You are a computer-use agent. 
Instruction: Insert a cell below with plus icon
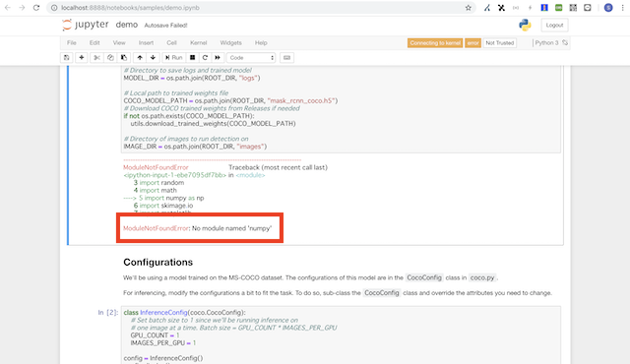pos(82,58)
